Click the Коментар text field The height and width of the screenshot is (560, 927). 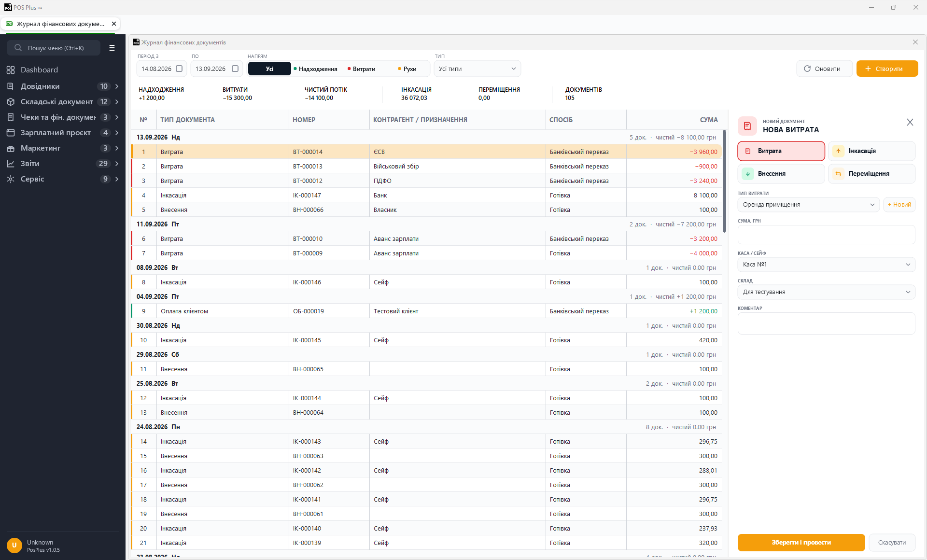point(826,323)
